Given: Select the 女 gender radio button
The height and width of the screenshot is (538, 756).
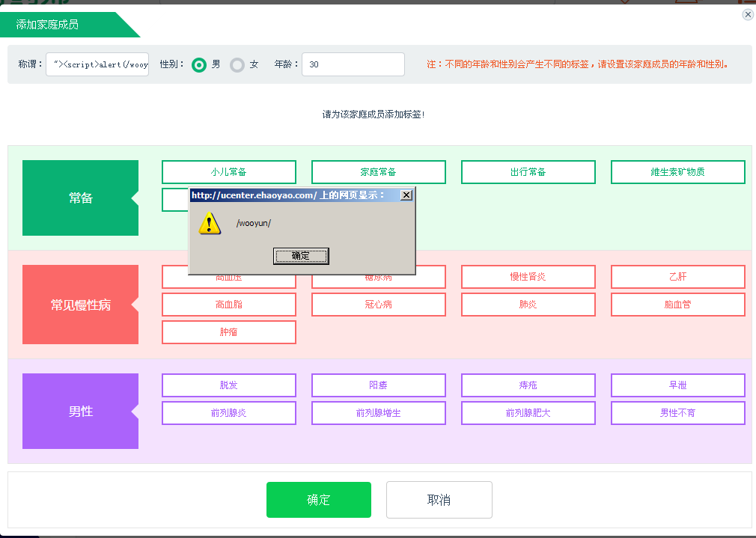Looking at the screenshot, I should [237, 64].
